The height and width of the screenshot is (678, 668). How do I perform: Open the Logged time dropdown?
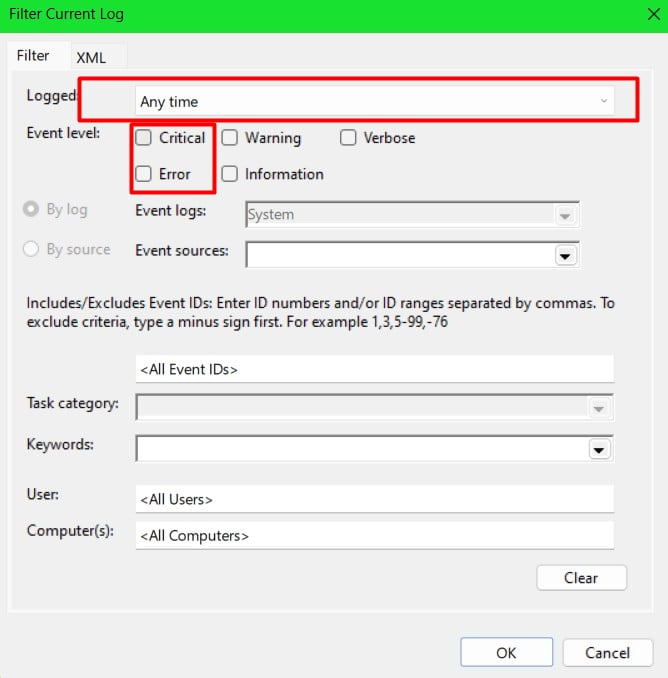point(374,101)
